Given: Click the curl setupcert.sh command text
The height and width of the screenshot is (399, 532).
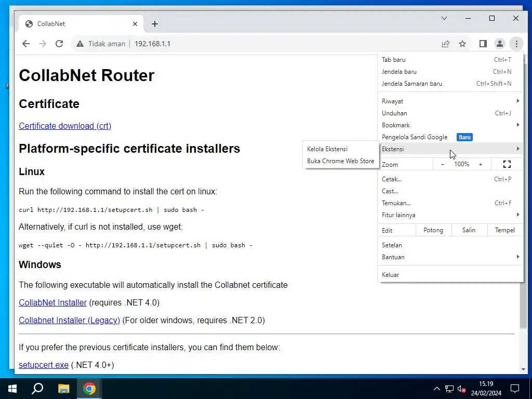Looking at the screenshot, I should [111, 210].
